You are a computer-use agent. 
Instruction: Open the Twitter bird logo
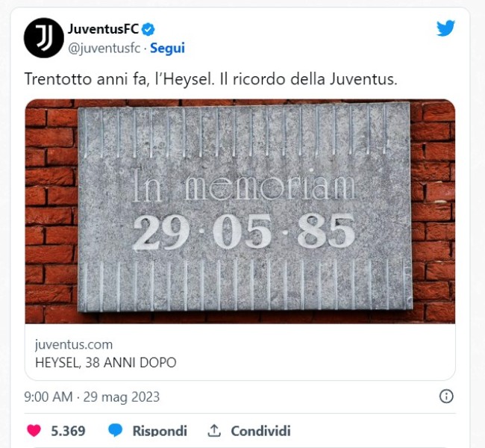[445, 28]
